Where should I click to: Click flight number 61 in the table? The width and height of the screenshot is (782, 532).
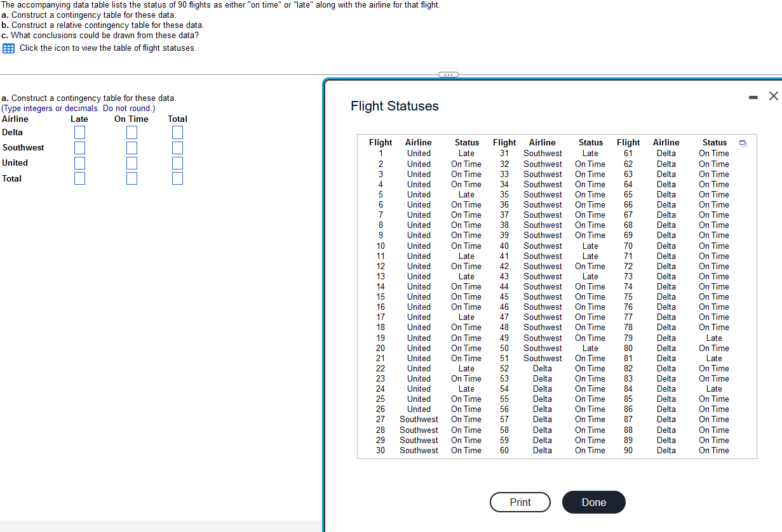[x=628, y=153]
